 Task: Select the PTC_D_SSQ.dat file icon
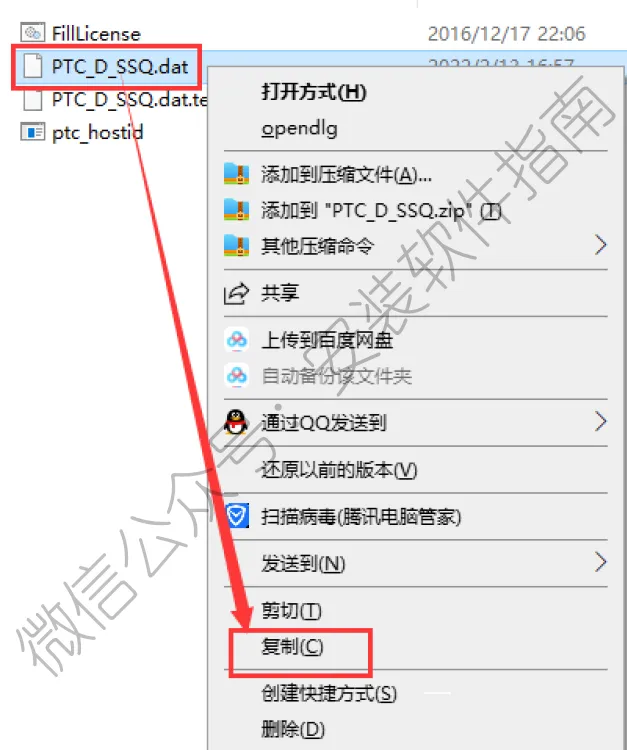[x=33, y=66]
